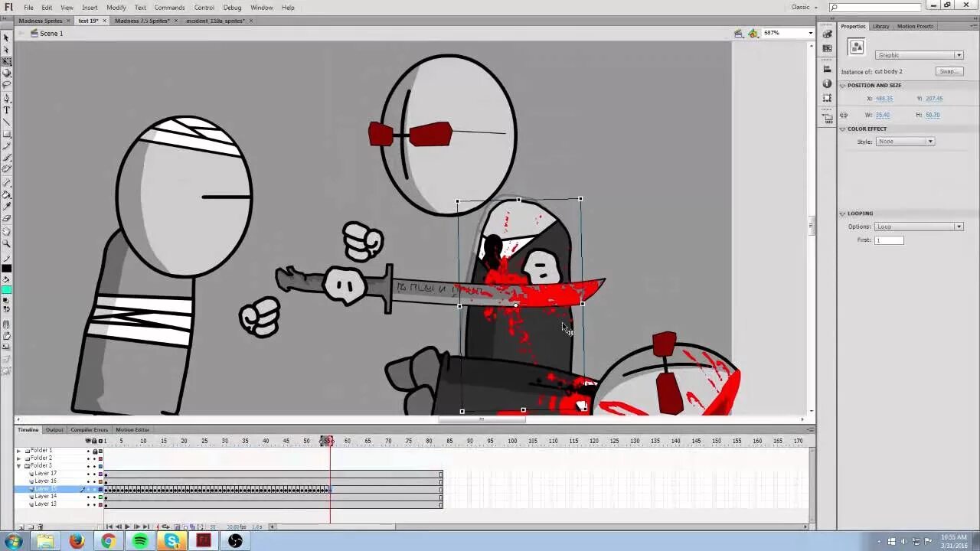The image size is (980, 551).
Task: Toggle the Onion Skin button
Action: (177, 527)
